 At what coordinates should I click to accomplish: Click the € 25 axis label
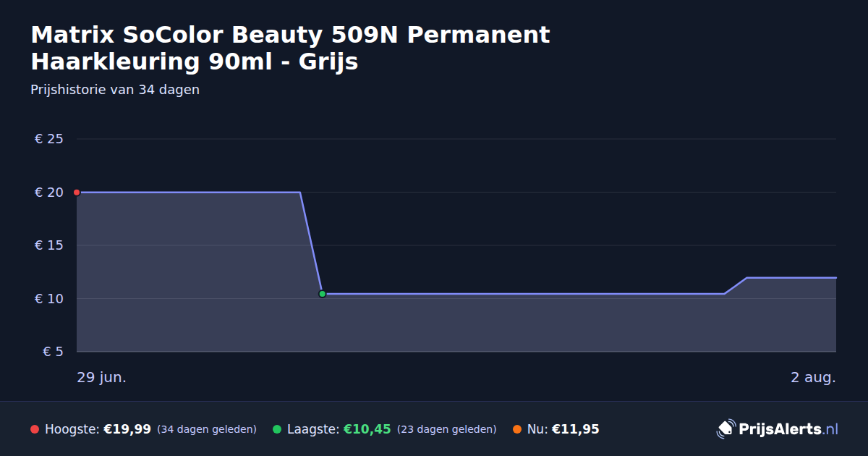pyautogui.click(x=49, y=139)
